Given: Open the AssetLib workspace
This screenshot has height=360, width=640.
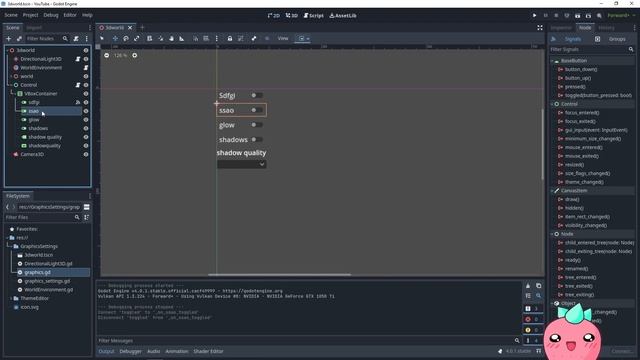Looking at the screenshot, I should [x=343, y=16].
